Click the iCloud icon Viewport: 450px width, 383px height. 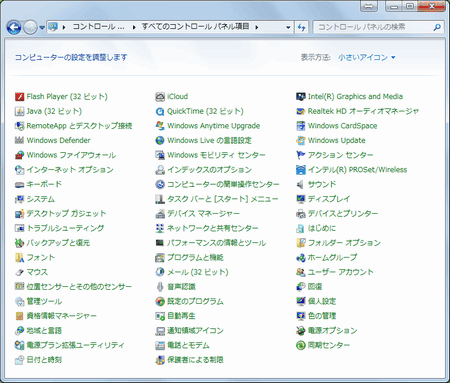[x=160, y=97]
